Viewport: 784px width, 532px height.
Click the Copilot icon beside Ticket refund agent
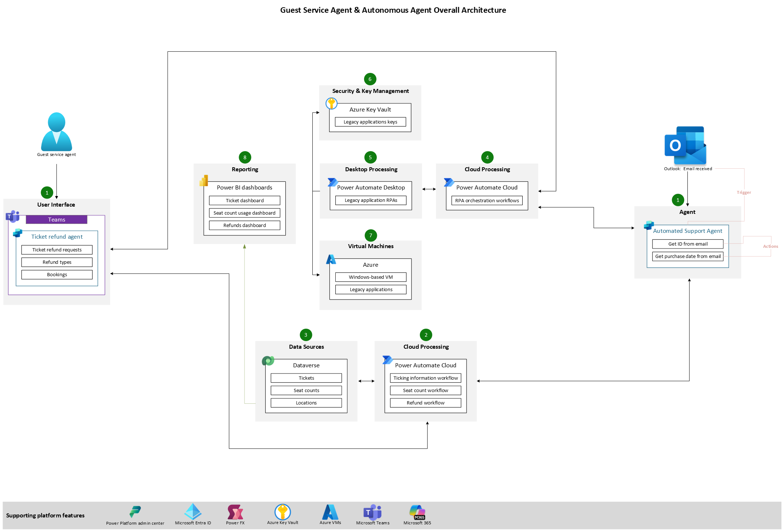click(x=17, y=233)
